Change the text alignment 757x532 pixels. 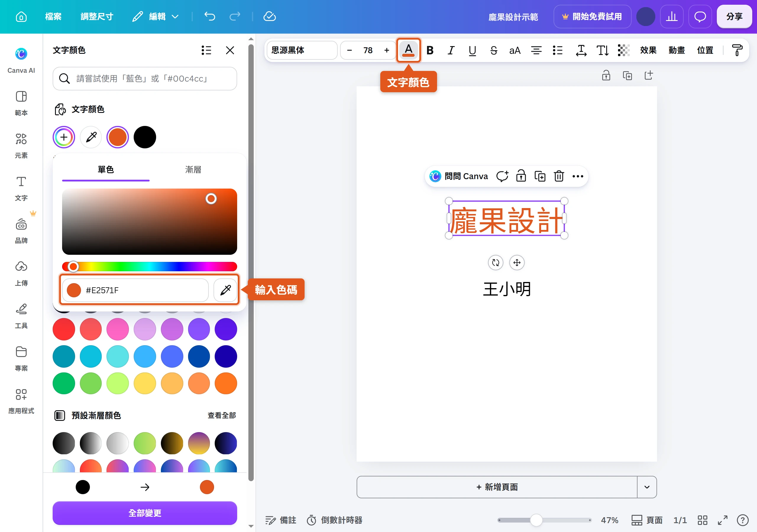click(536, 50)
